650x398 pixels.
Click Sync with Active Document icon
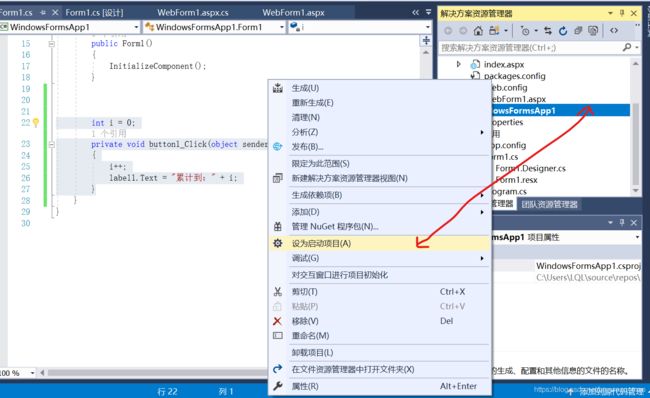click(548, 31)
